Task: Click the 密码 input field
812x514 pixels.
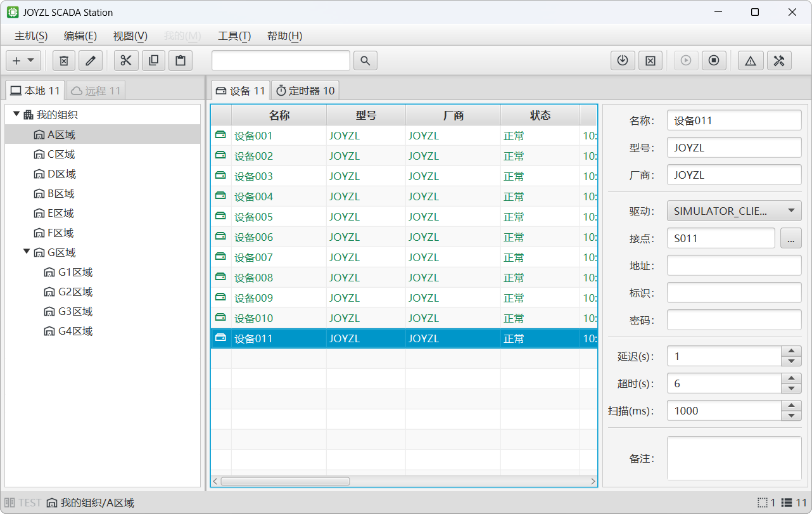Action: tap(734, 319)
